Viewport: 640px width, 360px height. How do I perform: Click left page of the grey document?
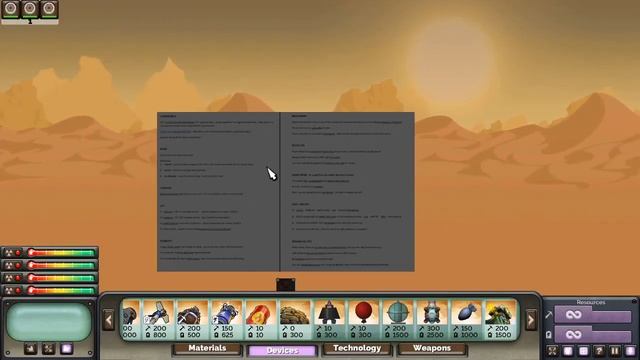[218, 192]
